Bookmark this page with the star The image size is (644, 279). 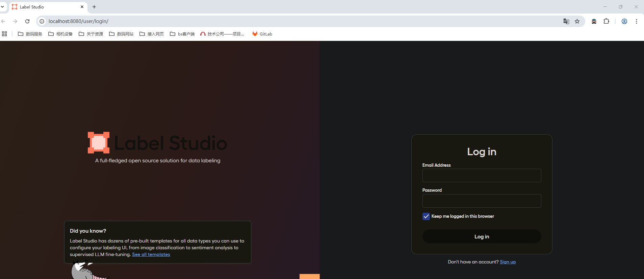(577, 21)
